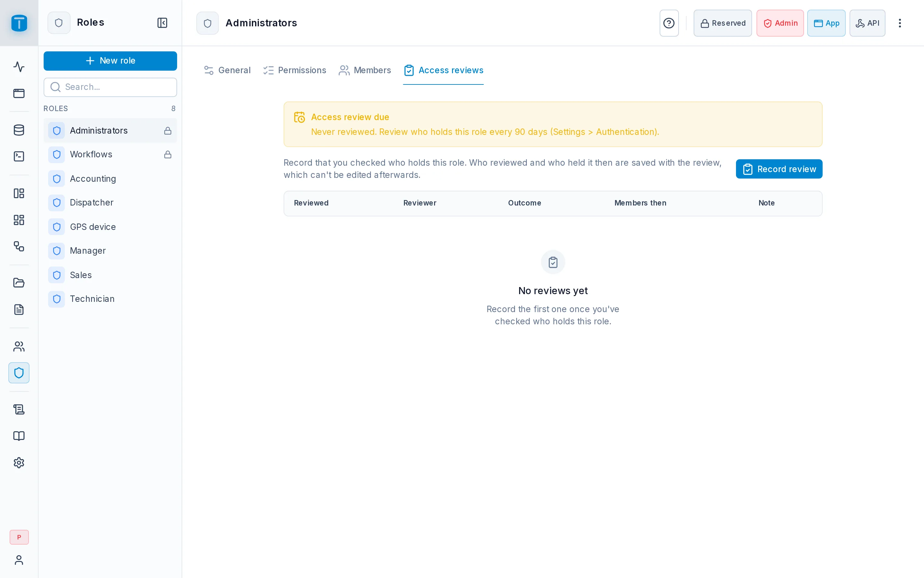The height and width of the screenshot is (578, 924).
Task: Select the active roles shield icon in sidebar
Action: (x=19, y=373)
